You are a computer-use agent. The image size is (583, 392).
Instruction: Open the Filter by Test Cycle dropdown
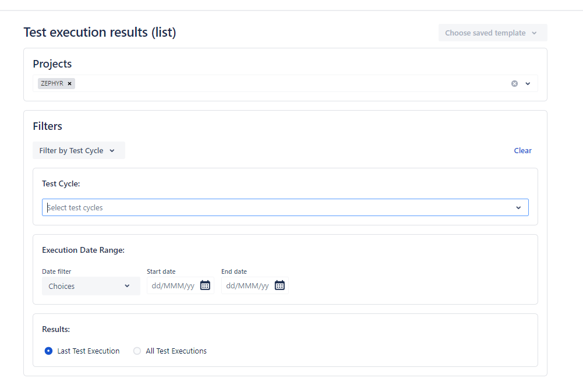(79, 150)
